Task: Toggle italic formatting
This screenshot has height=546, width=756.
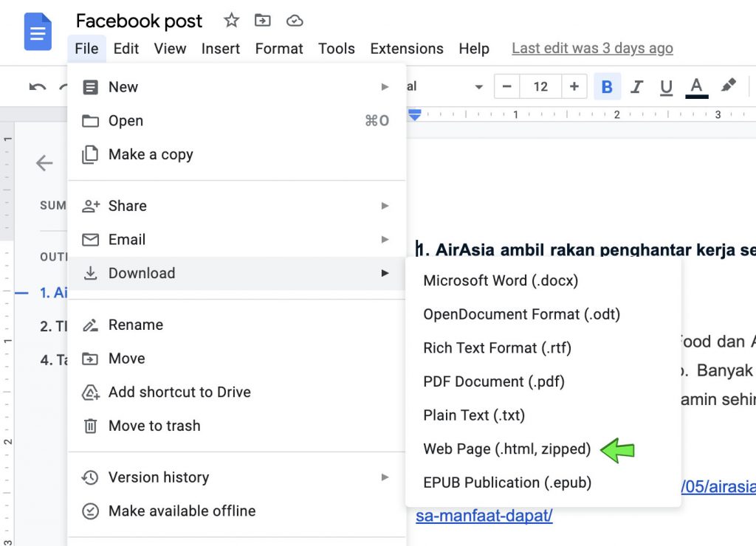Action: coord(636,87)
